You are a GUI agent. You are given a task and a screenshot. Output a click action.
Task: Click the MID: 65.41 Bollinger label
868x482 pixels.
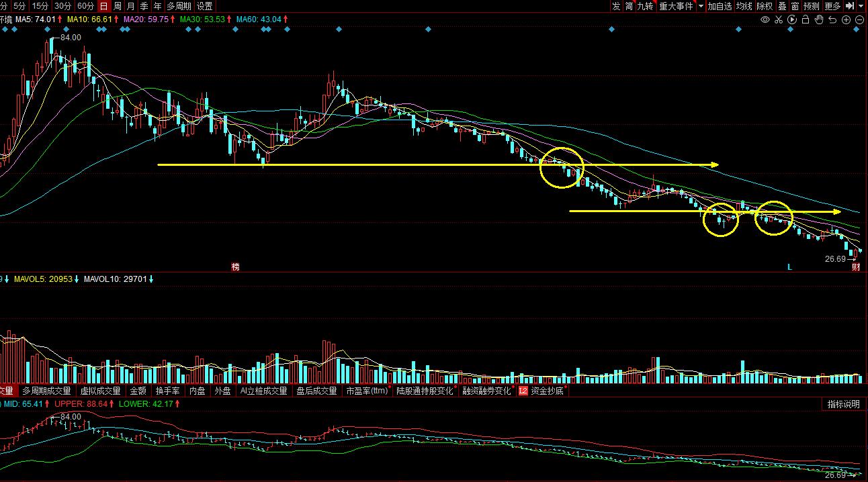tap(23, 404)
